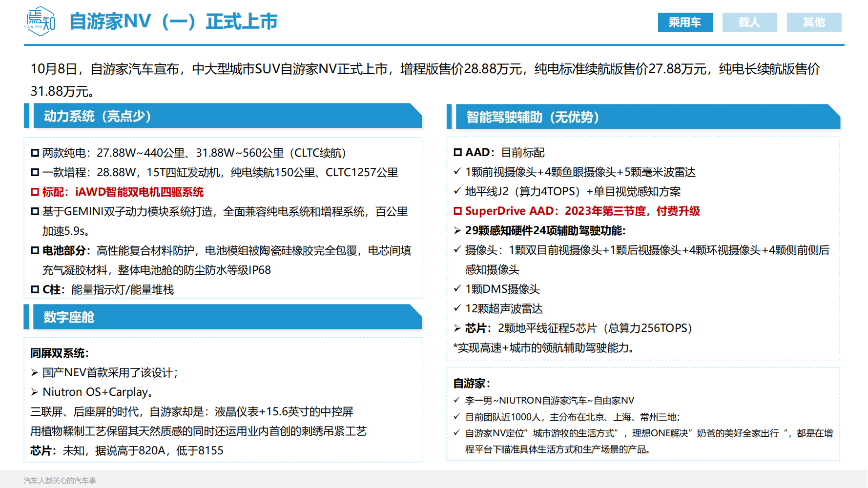Open the 载人 tab
Image resolution: width=868 pixels, height=488 pixels.
tap(749, 22)
